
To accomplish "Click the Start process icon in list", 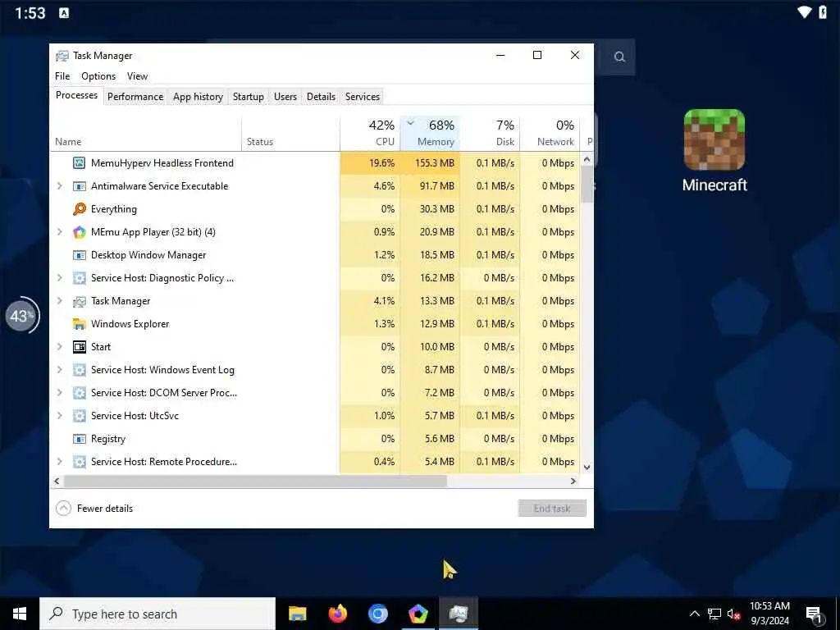I will coord(80,347).
